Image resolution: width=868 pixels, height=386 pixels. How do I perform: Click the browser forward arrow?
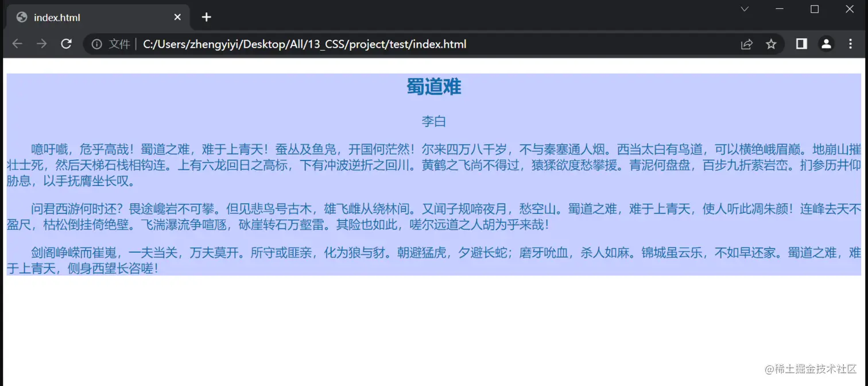[x=42, y=44]
